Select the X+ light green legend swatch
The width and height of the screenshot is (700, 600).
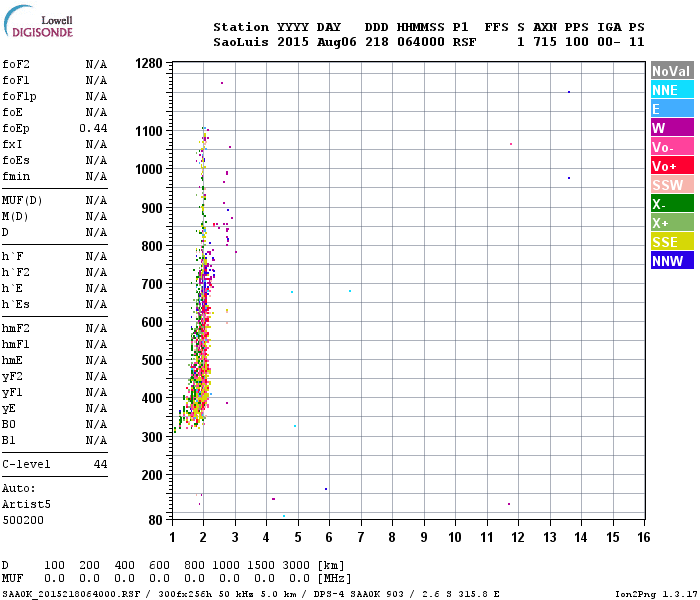[672, 223]
